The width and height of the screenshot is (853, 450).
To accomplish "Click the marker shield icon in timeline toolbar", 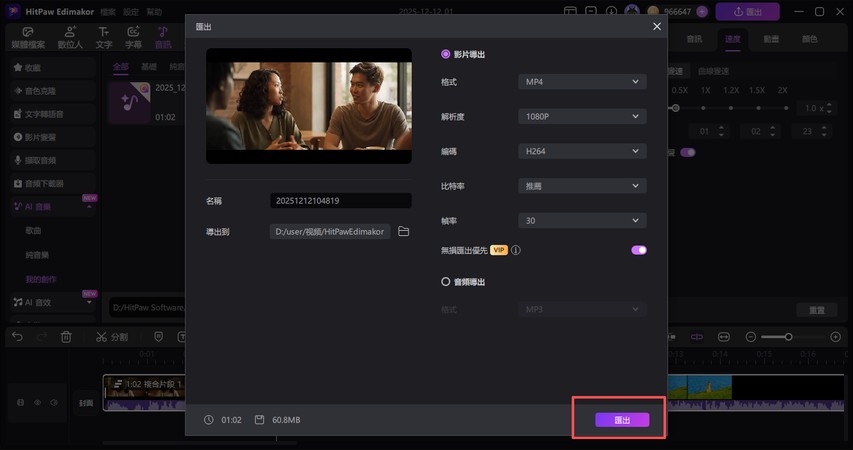I will point(158,337).
